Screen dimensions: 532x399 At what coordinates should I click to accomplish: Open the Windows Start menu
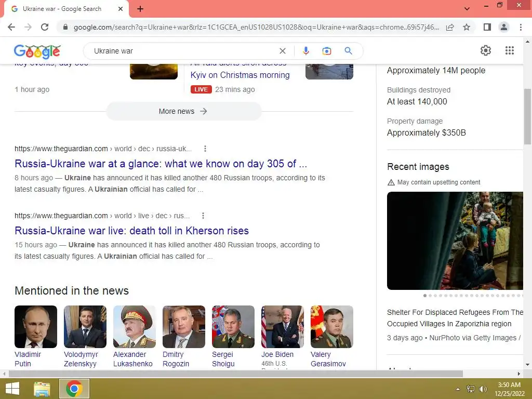tap(12, 389)
